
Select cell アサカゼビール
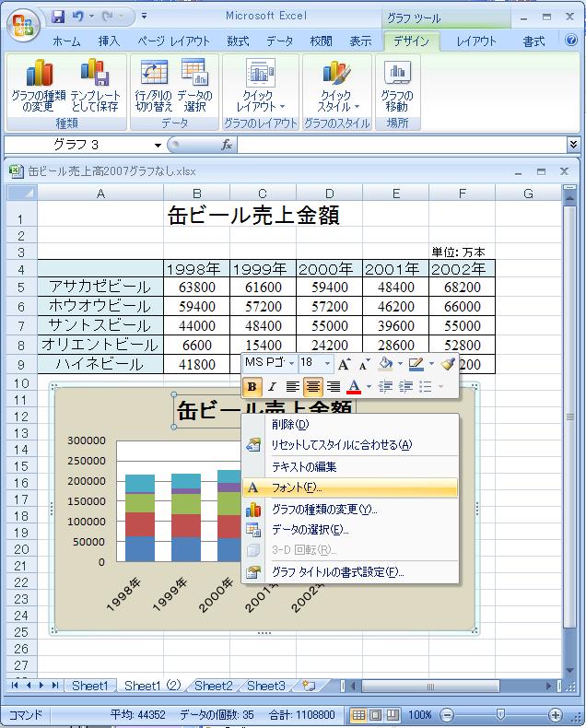point(100,287)
